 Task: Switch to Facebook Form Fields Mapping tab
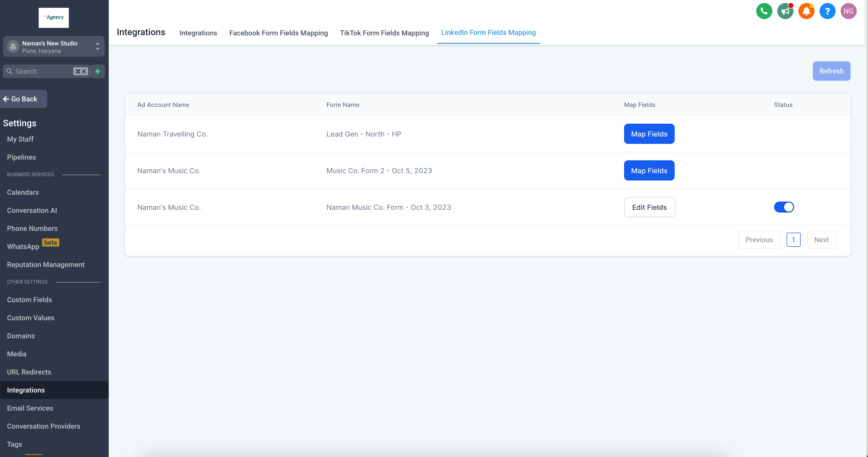278,33
